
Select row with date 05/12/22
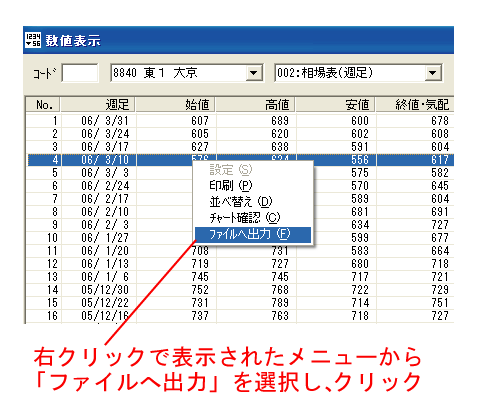(x=240, y=303)
